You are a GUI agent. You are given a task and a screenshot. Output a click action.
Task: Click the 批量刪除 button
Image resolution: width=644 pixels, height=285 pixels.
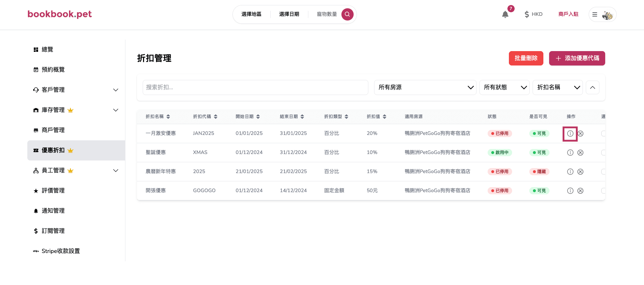coord(526,58)
